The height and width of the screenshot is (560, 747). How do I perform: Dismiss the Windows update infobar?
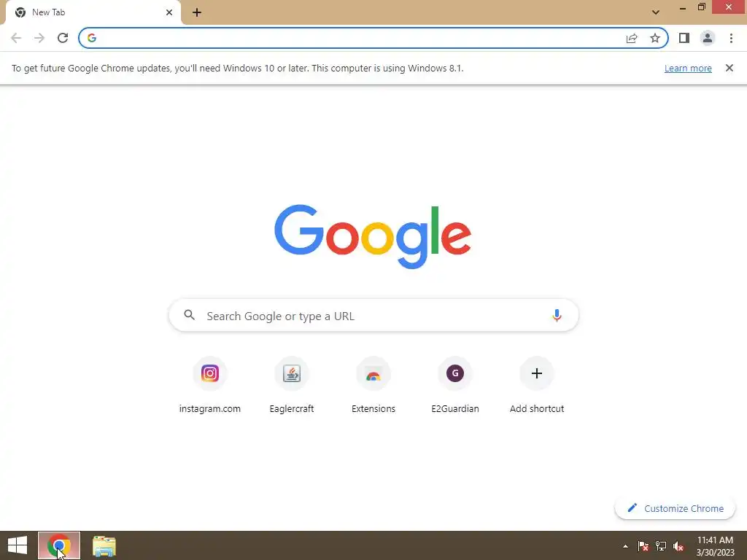[729, 68]
